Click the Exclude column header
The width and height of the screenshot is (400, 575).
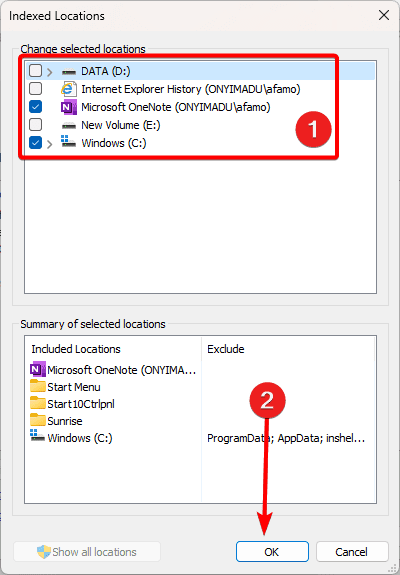(225, 349)
